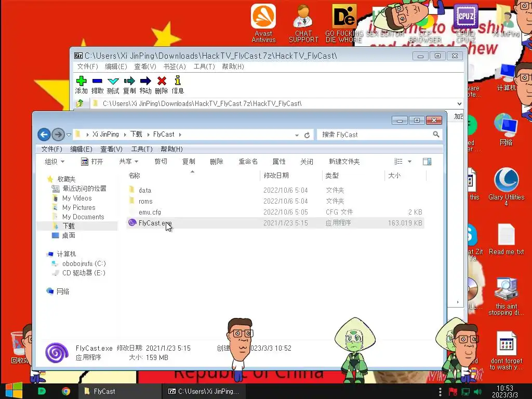Click the red Delete X in 7-Zip
This screenshot has height=399, width=532.
162,84
